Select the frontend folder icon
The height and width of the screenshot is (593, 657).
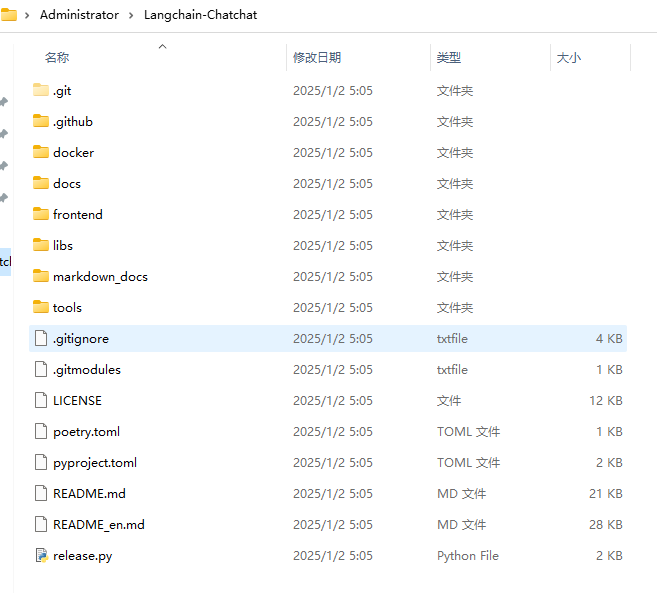41,214
